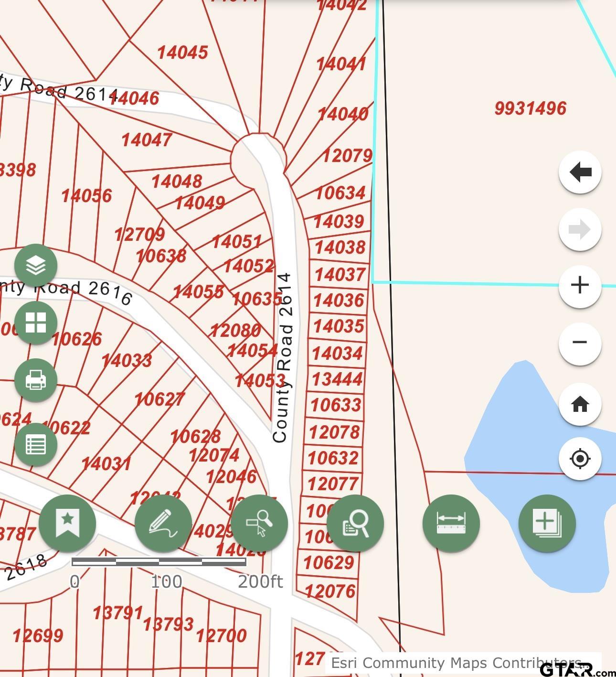Screen dimensions: 616x677
Task: Open the print tool
Action: [x=36, y=381]
